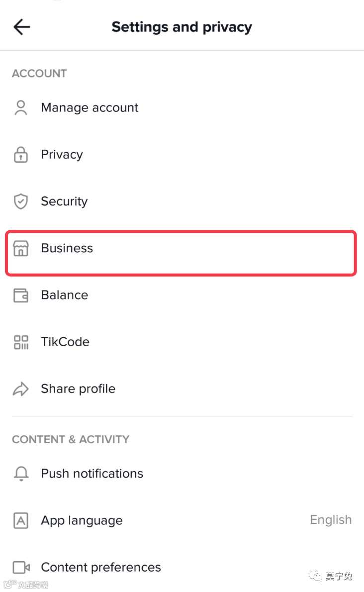Tap the Manage account person icon
This screenshot has height=592, width=364.
point(21,108)
